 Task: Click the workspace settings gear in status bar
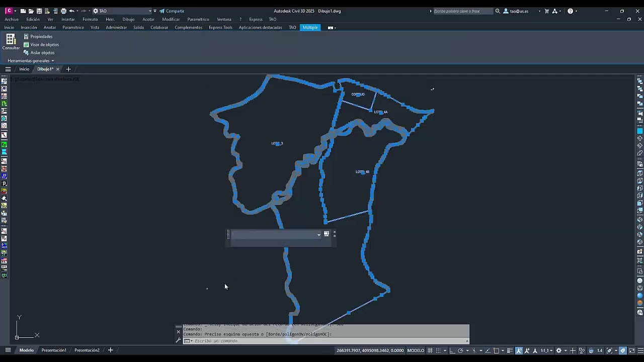tap(559, 350)
